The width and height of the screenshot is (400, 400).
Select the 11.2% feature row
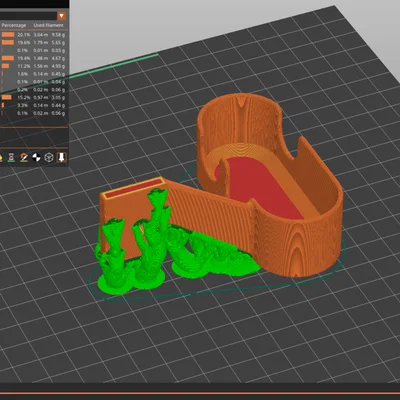coord(33,66)
